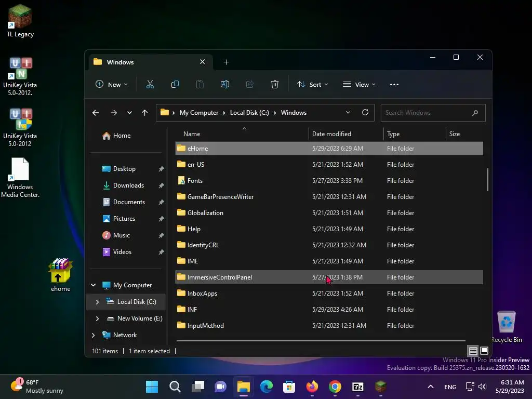Open weather widget showing 68°F
Viewport: 532px width, 399px height.
click(x=37, y=387)
